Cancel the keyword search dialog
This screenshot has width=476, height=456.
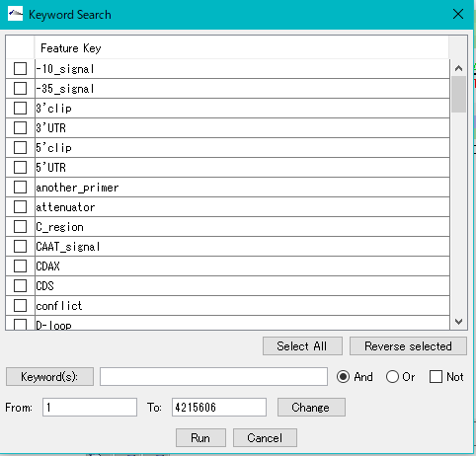click(x=265, y=438)
